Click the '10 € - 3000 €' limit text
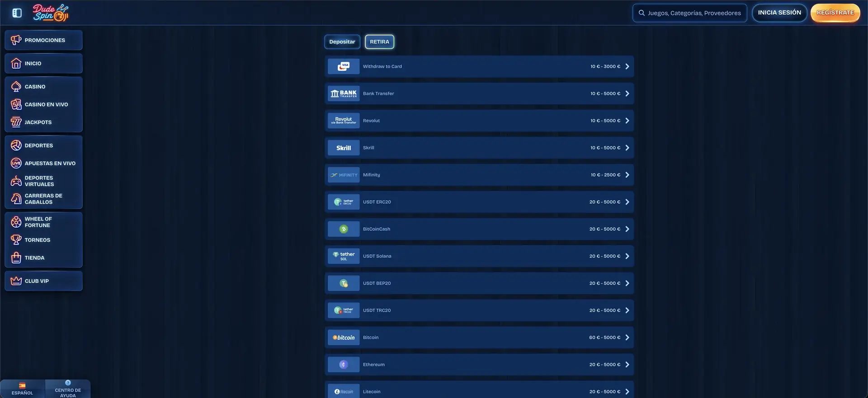Image resolution: width=868 pixels, height=398 pixels. [605, 66]
